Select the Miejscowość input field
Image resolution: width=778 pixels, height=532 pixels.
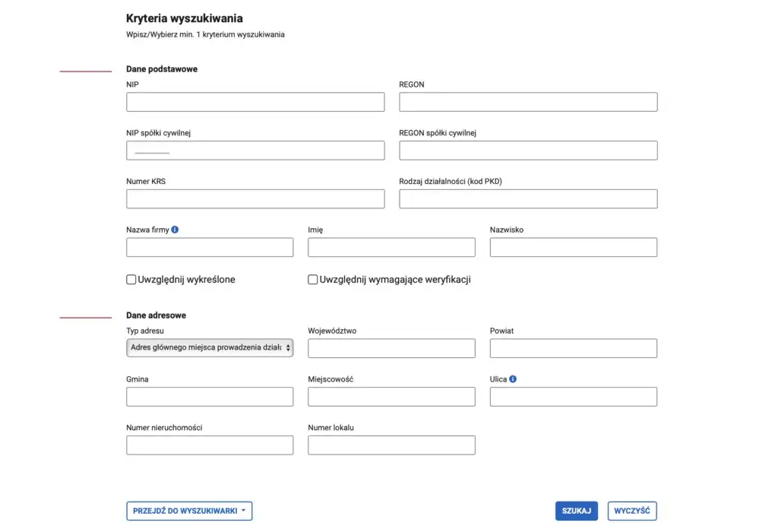(x=391, y=397)
